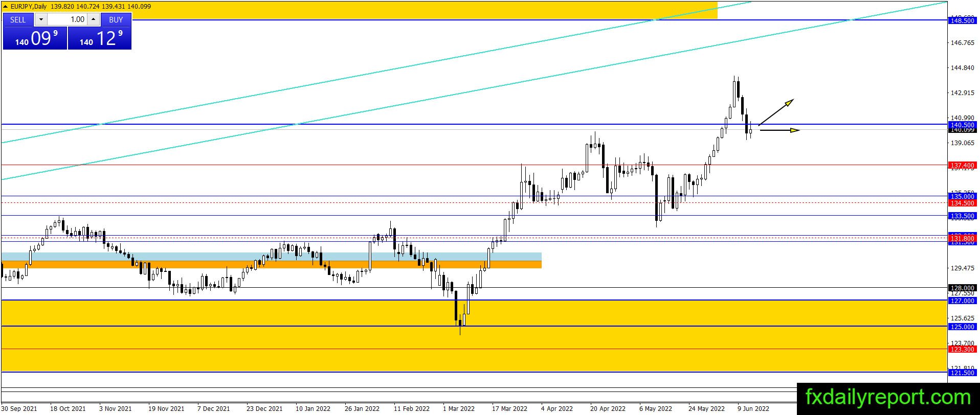Click the 10 Jan 2022 date label
This screenshot has width=980, height=415.
pyautogui.click(x=313, y=408)
